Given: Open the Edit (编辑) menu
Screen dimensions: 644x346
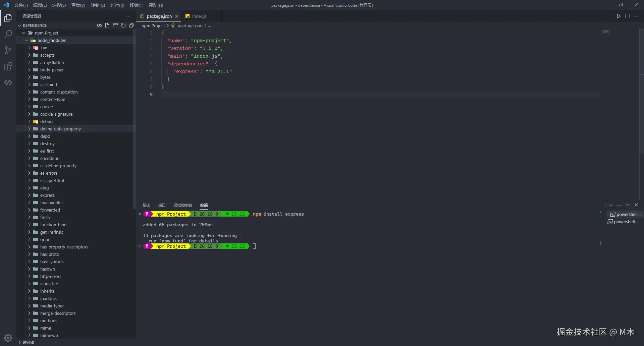Looking at the screenshot, I should pyautogui.click(x=40, y=5).
